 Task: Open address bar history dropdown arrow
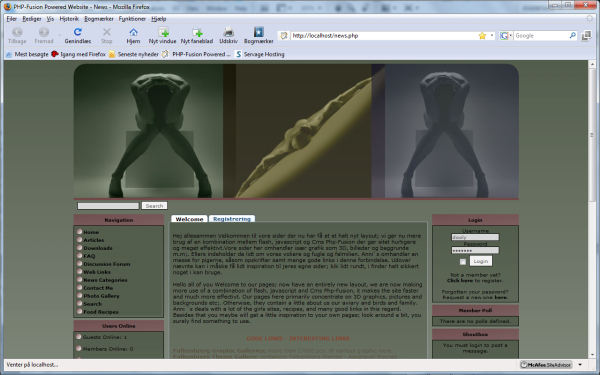pyautogui.click(x=492, y=36)
